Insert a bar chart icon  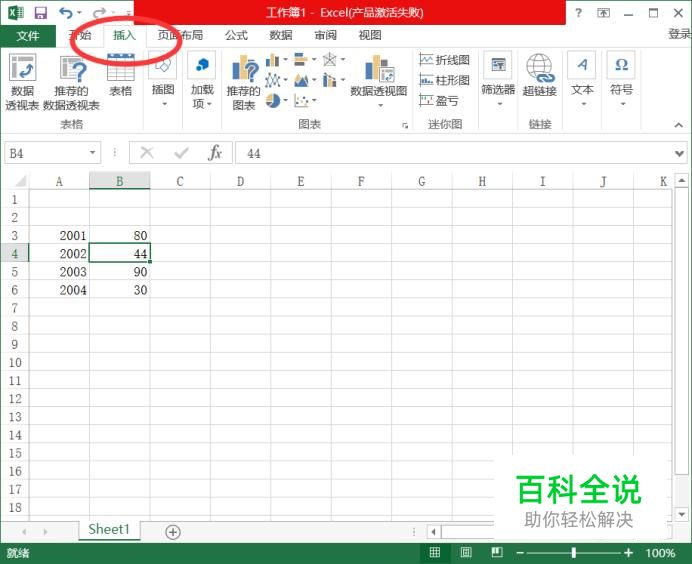click(301, 59)
